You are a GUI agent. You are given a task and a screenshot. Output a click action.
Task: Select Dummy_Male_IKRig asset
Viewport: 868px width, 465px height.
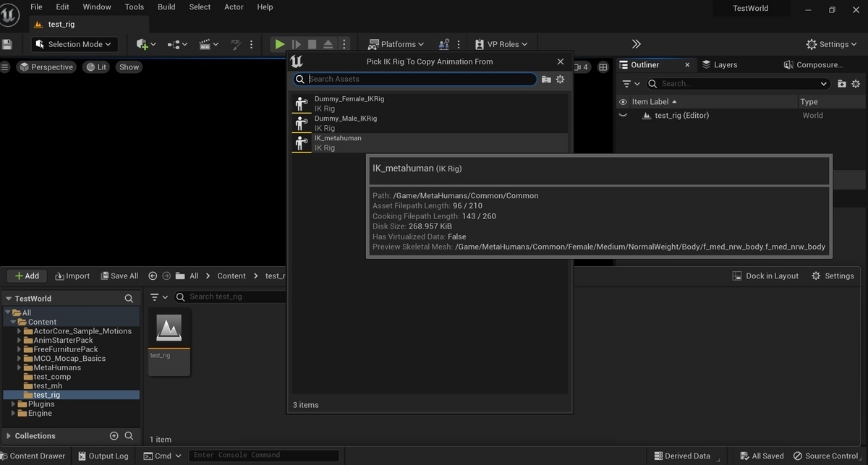pos(430,123)
